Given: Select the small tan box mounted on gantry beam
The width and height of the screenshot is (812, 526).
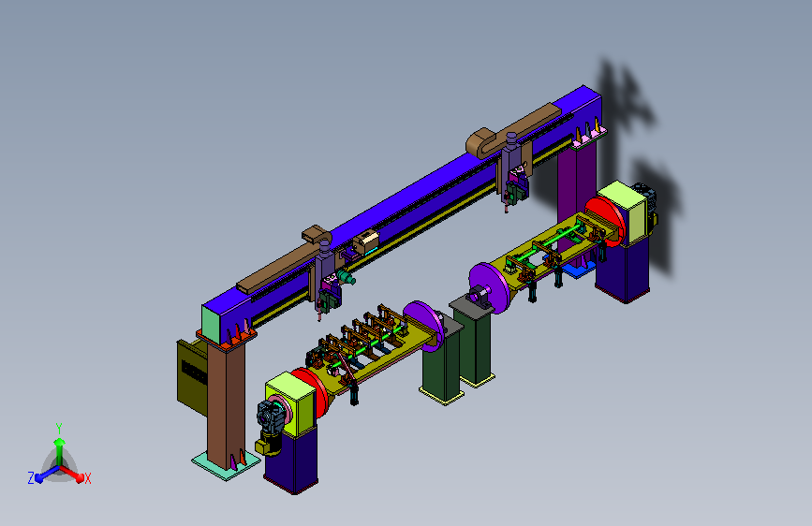Looking at the screenshot, I should click(x=366, y=241).
